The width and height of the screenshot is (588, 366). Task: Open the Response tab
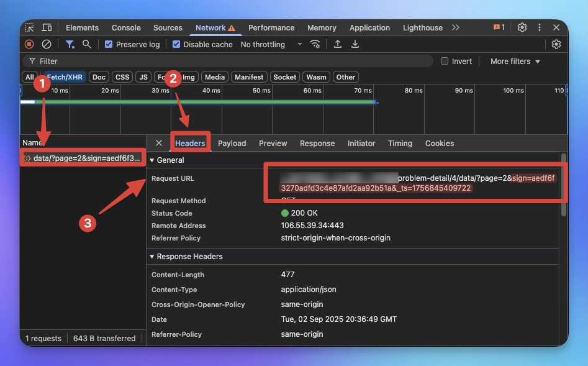pos(317,143)
